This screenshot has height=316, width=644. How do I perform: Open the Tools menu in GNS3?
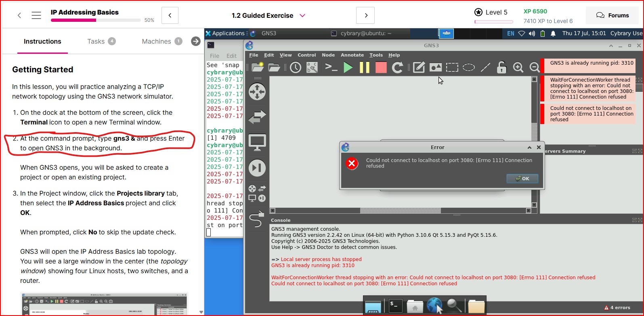point(375,55)
